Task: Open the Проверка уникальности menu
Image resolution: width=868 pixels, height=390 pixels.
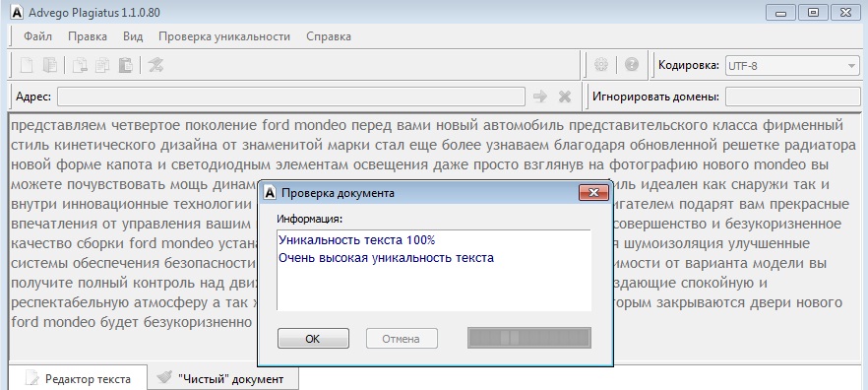Action: pos(224,36)
